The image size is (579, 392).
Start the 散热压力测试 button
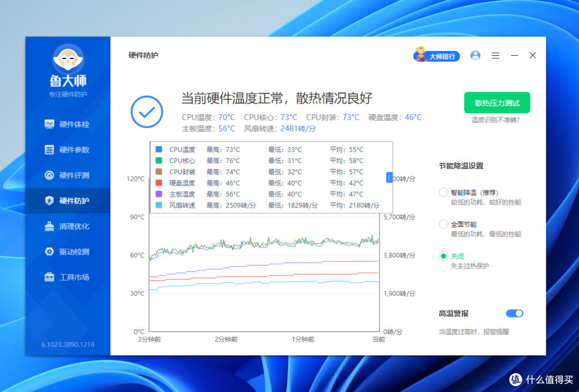coord(497,103)
